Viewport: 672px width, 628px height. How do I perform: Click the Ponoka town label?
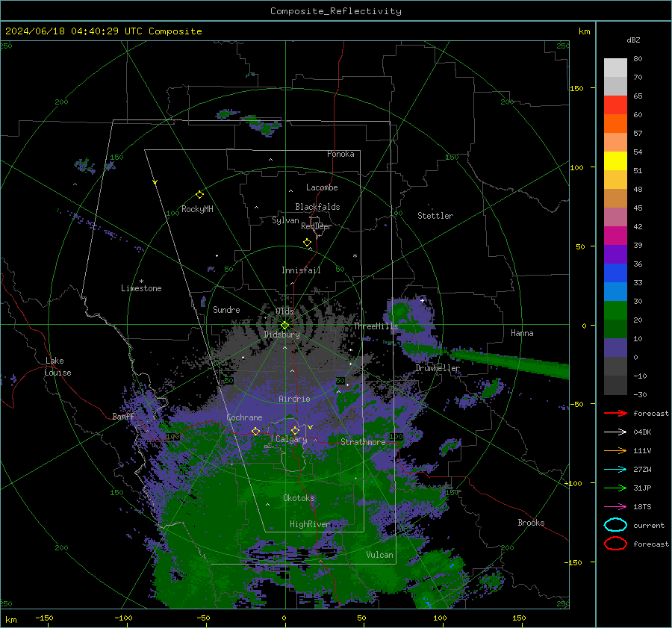[340, 154]
